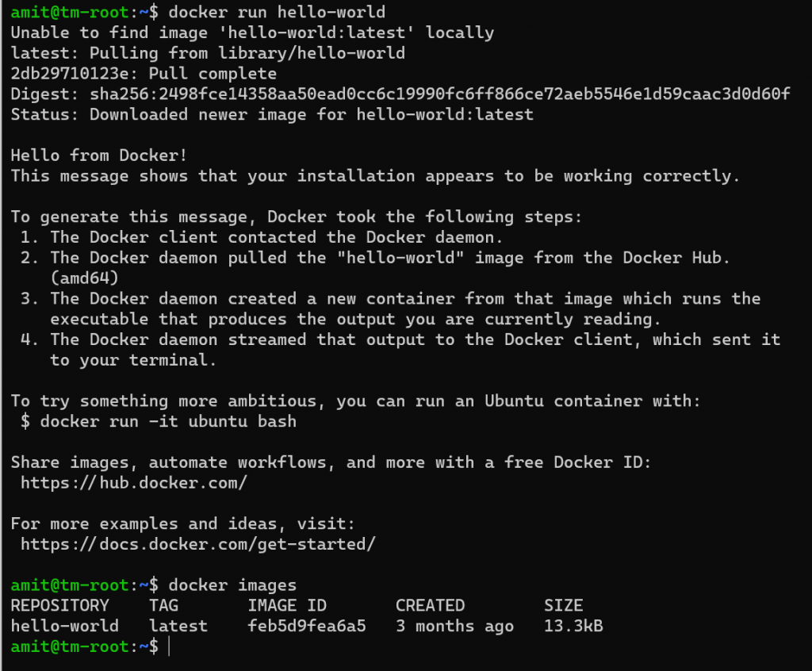Click the cursor at the last prompt
This screenshot has width=812, height=671.
coord(169,646)
